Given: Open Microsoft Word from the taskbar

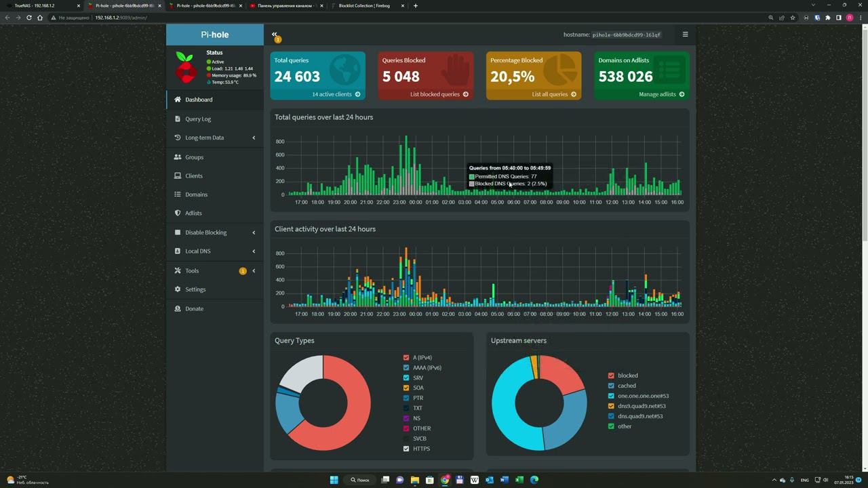Looking at the screenshot, I should pos(504,480).
